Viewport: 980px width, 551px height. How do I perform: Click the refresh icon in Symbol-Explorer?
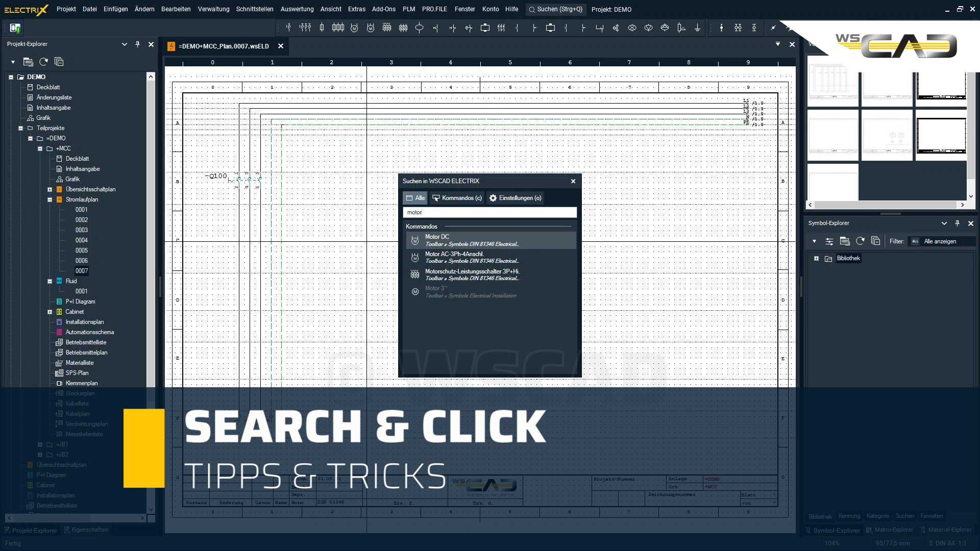click(x=861, y=241)
